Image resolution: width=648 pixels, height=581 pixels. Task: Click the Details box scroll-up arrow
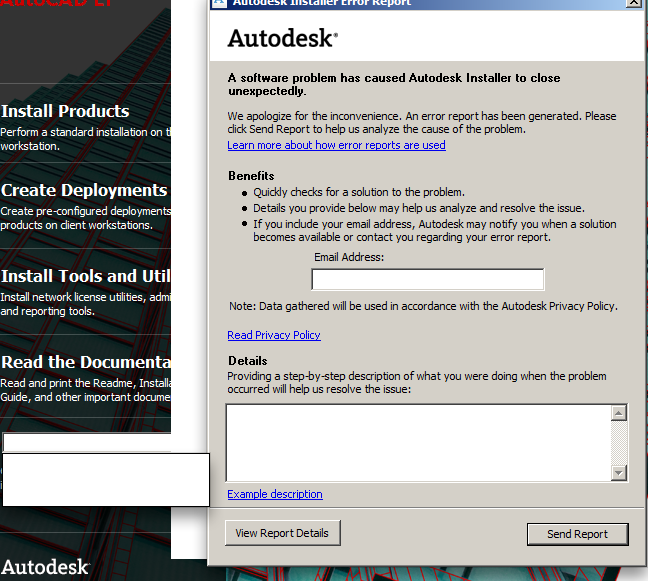(x=619, y=413)
